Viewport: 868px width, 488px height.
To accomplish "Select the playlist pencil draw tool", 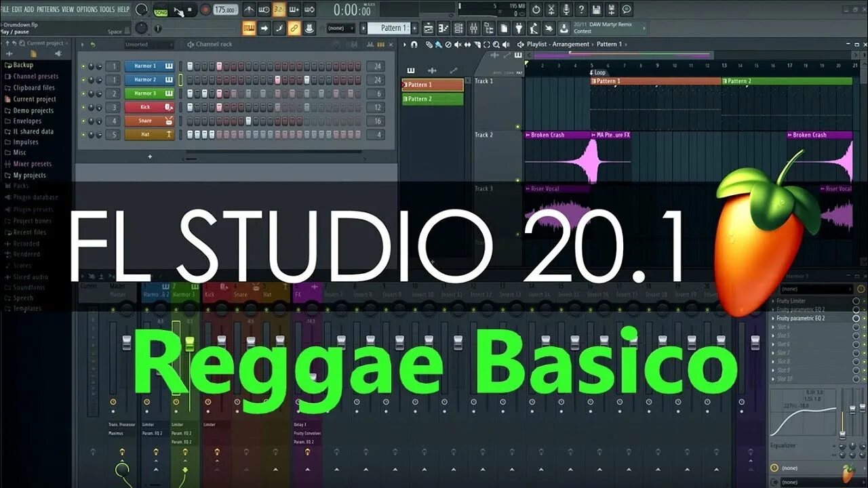I will pos(429,45).
